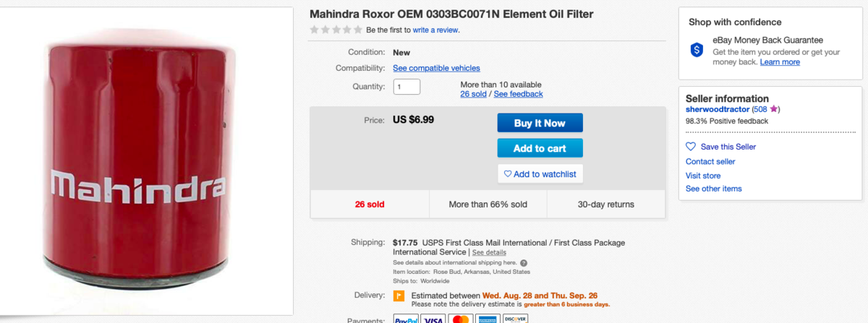Viewport: 868px width, 323px height.
Task: Click into the Quantity input field
Action: point(407,87)
